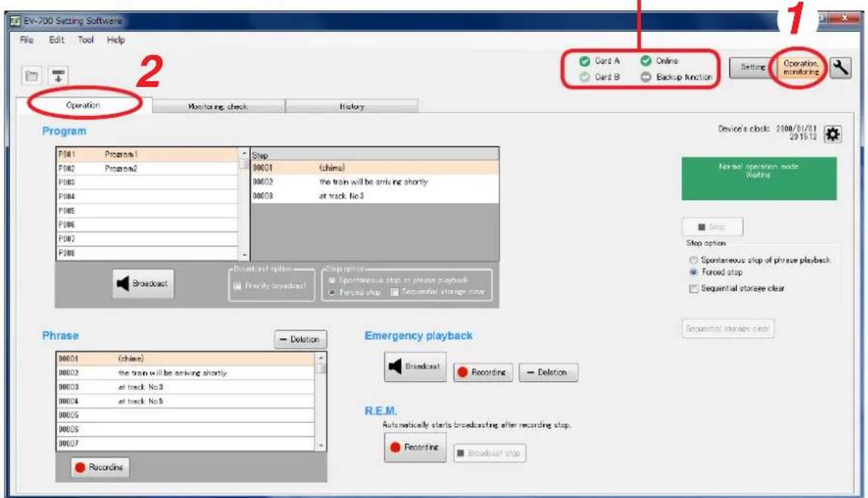Open the Edit menu

pos(57,40)
